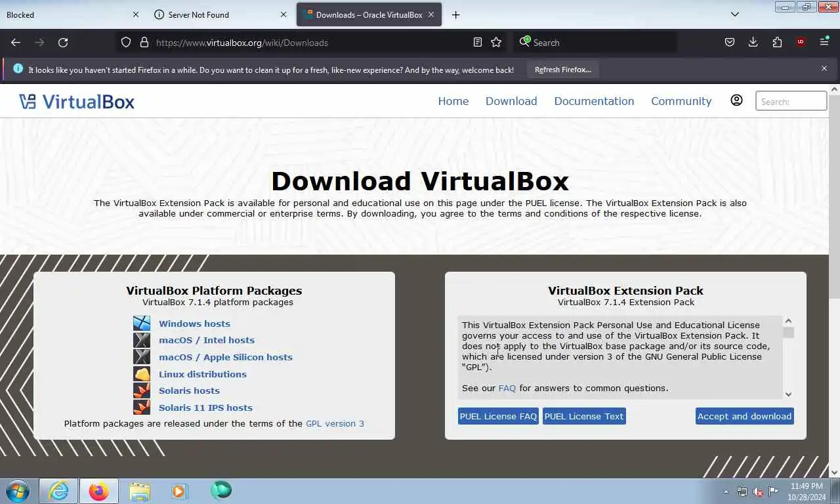Select the Firefox taskbar icon
The height and width of the screenshot is (504, 840).
pyautogui.click(x=99, y=491)
